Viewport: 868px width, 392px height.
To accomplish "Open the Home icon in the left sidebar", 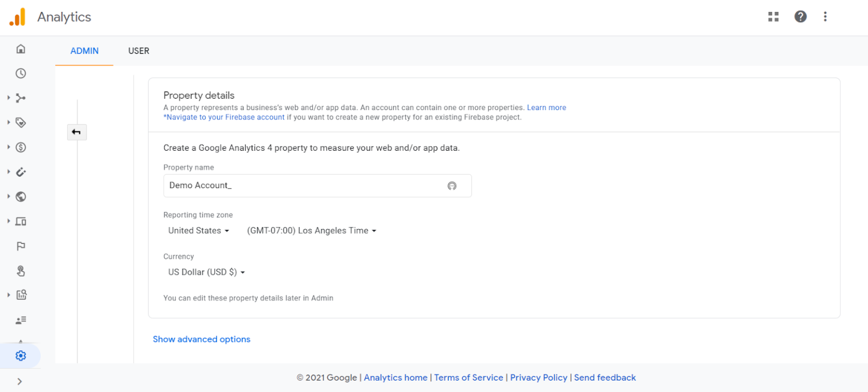I will (x=20, y=49).
